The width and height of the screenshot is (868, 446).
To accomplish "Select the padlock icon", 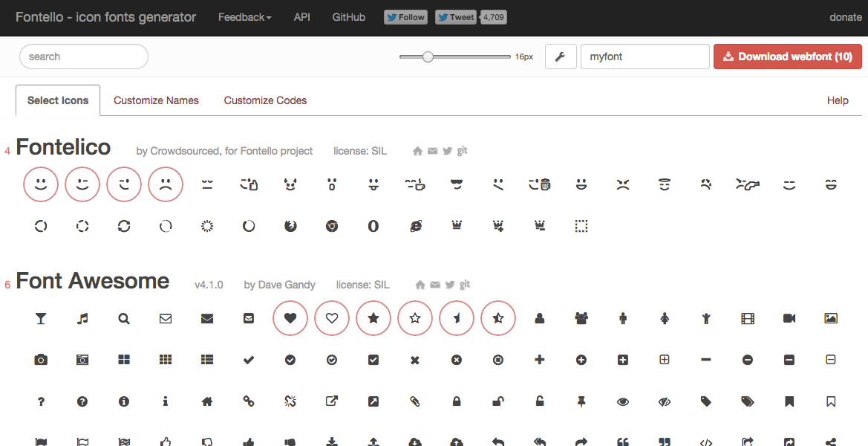I will (x=456, y=401).
